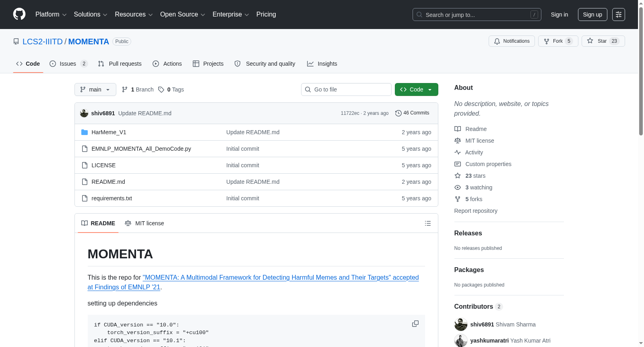644x347 pixels.
Task: Expand the Open Source menu
Action: tap(183, 15)
